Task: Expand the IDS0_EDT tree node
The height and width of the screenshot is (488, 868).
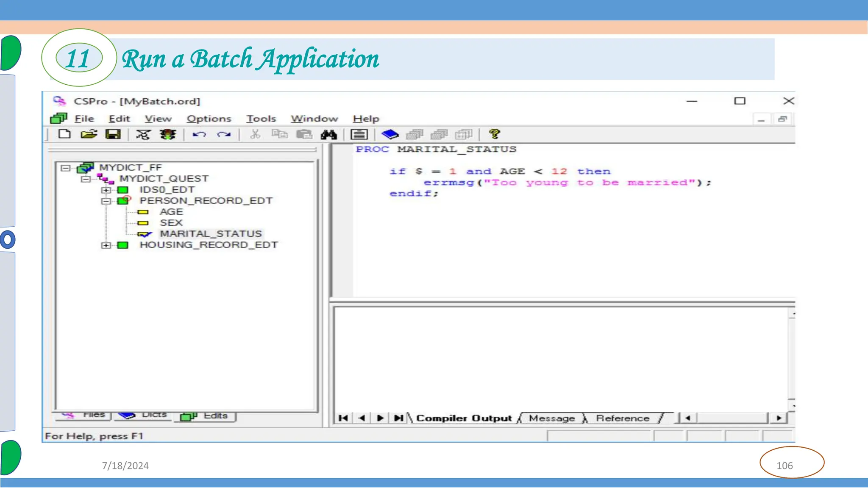Action: pyautogui.click(x=106, y=190)
